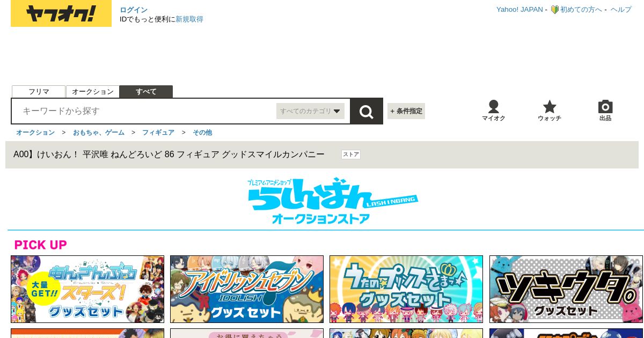Click the PICK UP heading
The width and height of the screenshot is (644, 338).
coord(41,245)
